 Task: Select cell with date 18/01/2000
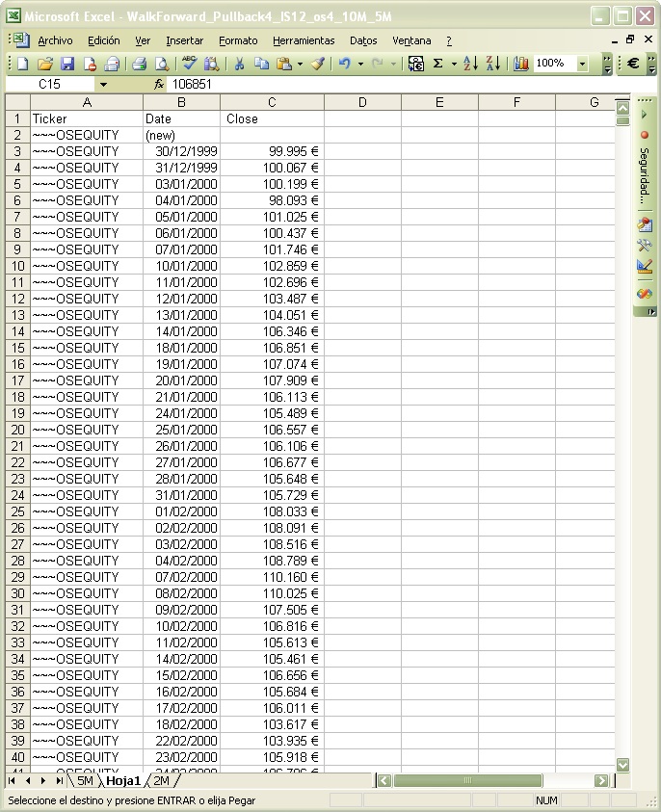[182, 348]
